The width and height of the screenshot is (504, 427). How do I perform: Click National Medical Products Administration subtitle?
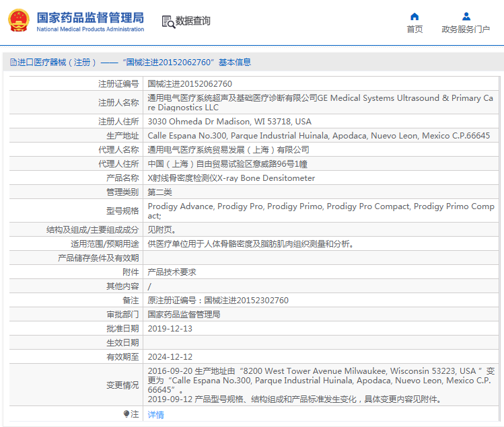click(90, 29)
